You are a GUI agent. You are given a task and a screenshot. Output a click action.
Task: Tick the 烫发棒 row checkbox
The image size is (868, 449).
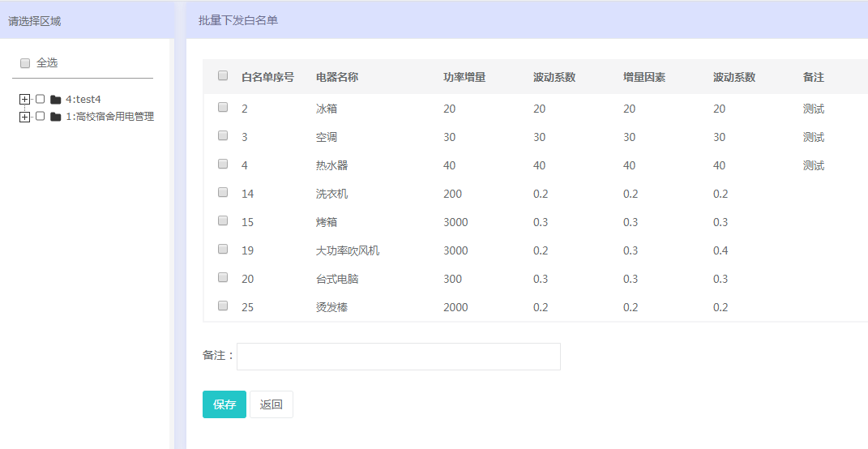(223, 306)
